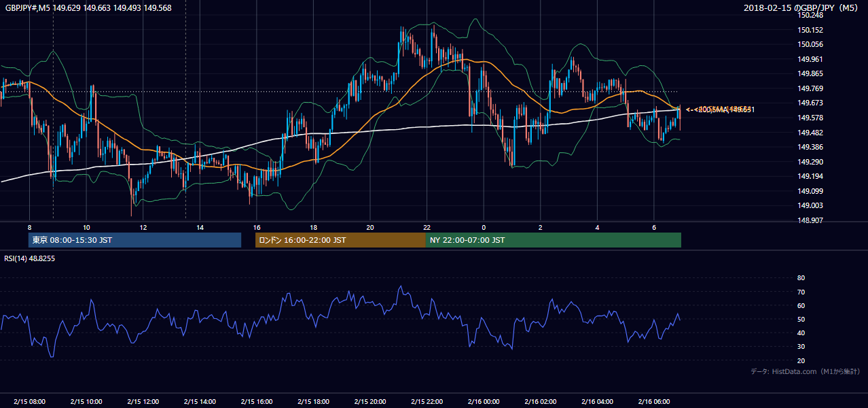
Task: Click price axis value 149.578
Action: (810, 118)
